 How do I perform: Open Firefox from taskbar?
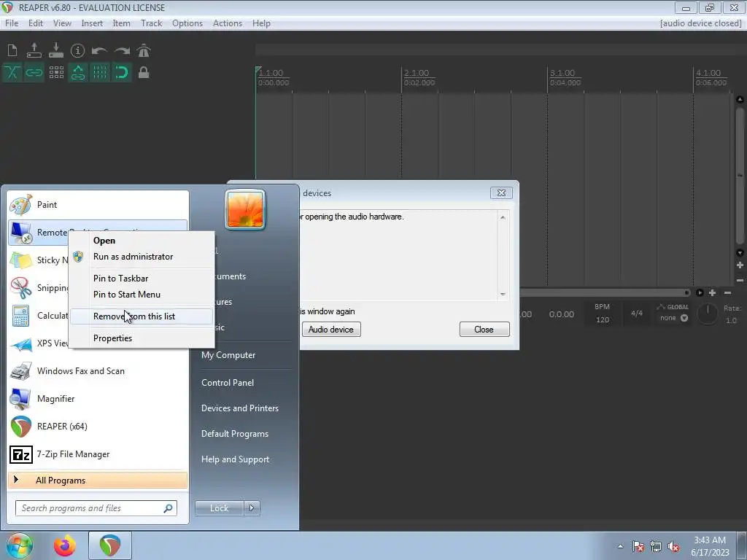point(64,545)
